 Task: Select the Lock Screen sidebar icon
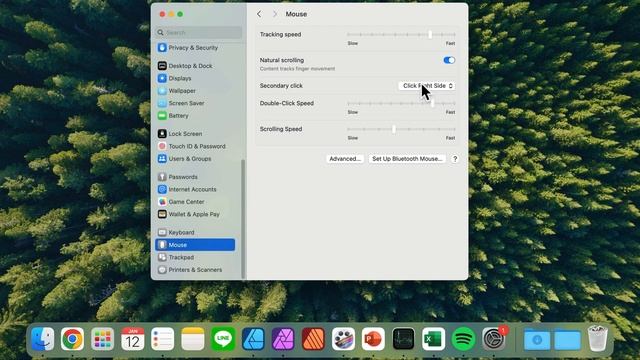coord(162,133)
